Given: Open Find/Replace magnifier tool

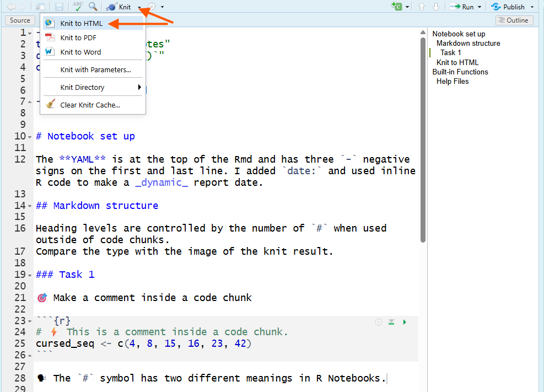Looking at the screenshot, I should point(93,6).
